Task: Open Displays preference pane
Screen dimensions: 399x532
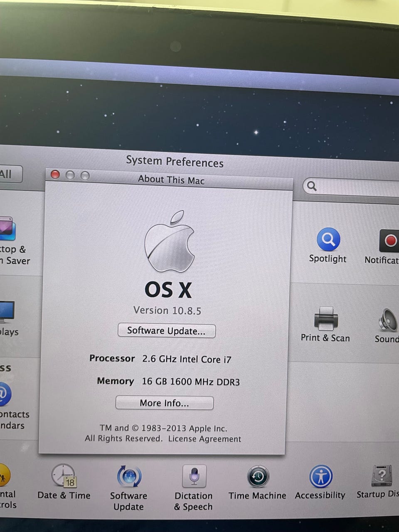Action: [x=7, y=312]
